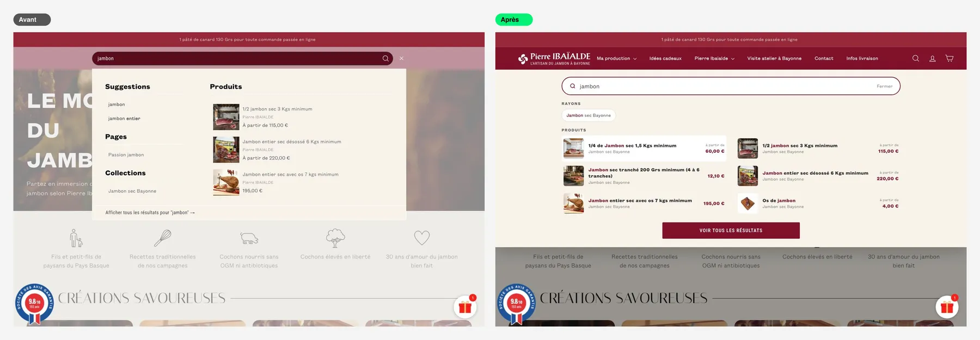Open thumbnail of '1/2 jambon sec 3 Kgs' in Avant

click(x=226, y=117)
